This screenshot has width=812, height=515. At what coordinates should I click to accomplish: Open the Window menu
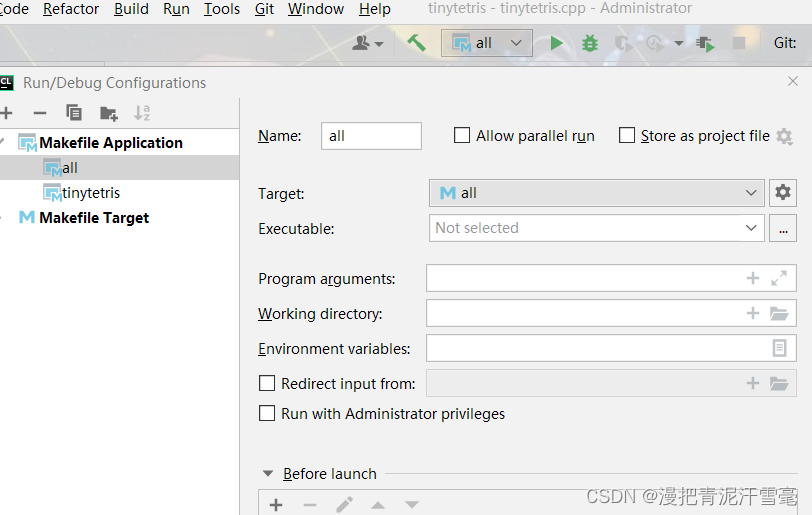[316, 9]
